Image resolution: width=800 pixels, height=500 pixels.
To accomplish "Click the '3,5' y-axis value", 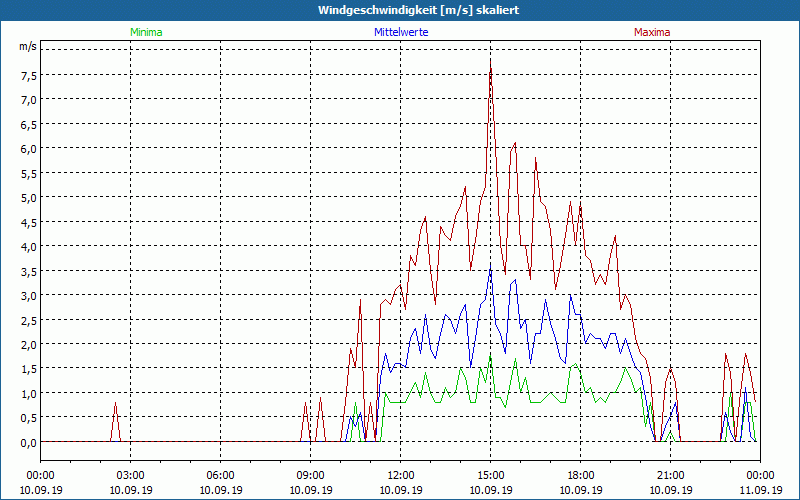I will point(29,271).
